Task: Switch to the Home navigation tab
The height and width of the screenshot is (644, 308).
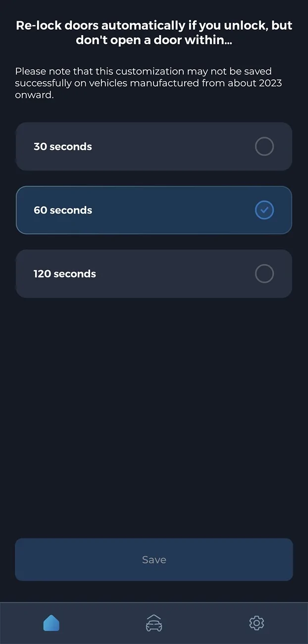Action: [51, 623]
